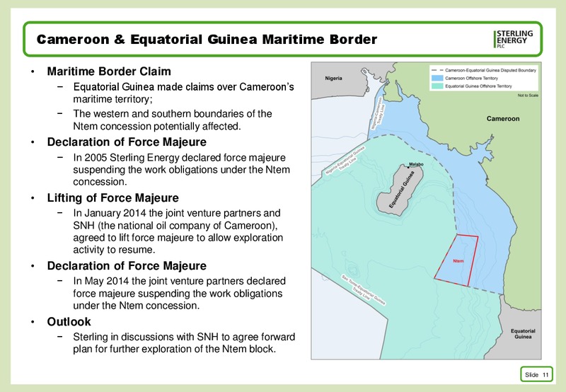Image resolution: width=566 pixels, height=392 pixels.
Task: Select the 'Lifting of Force Majeure' heading
Action: point(113,198)
